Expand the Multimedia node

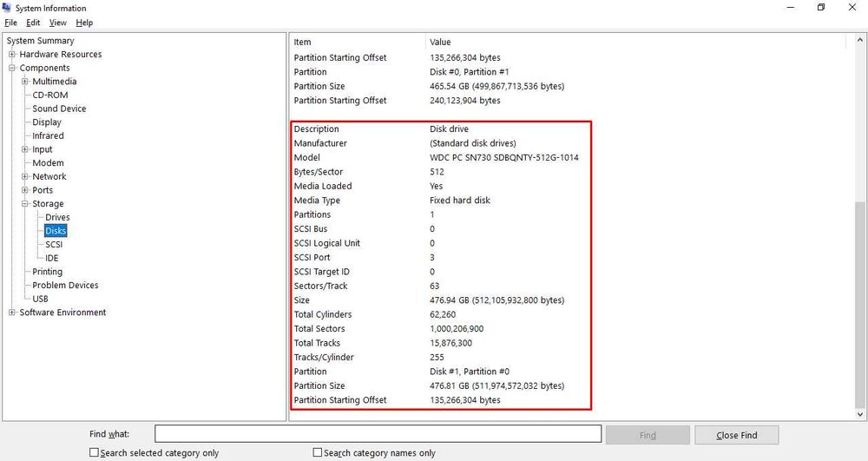point(25,82)
